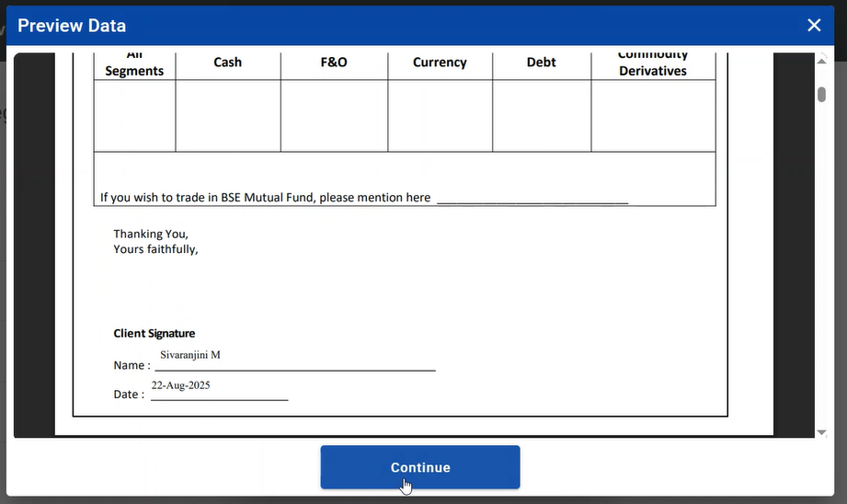Click the Continue button
The width and height of the screenshot is (847, 504).
point(420,467)
